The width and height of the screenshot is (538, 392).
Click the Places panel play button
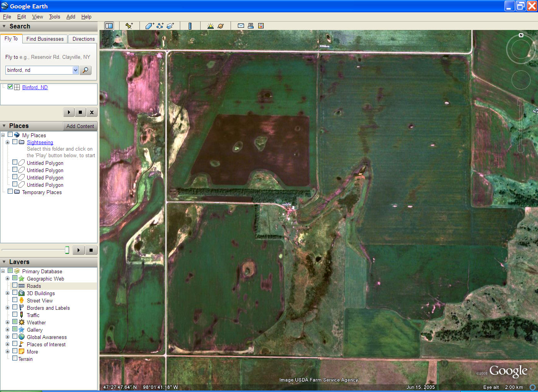(x=78, y=250)
